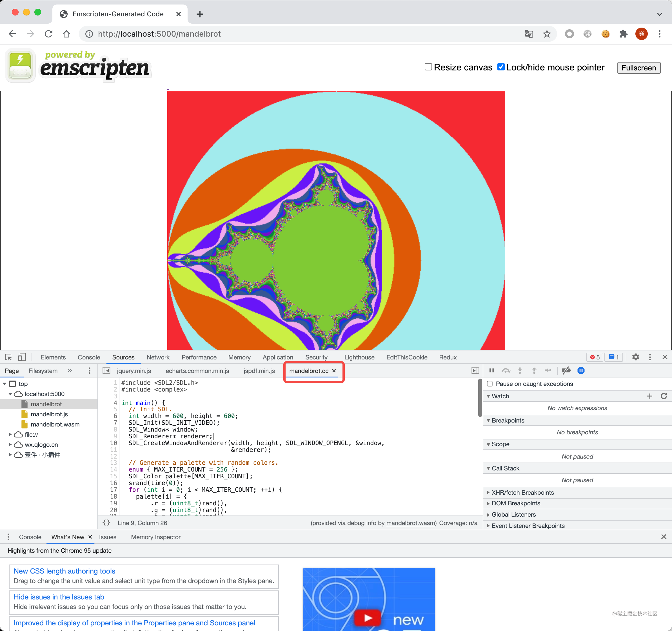
Task: Go to browser home page
Action: pos(66,34)
